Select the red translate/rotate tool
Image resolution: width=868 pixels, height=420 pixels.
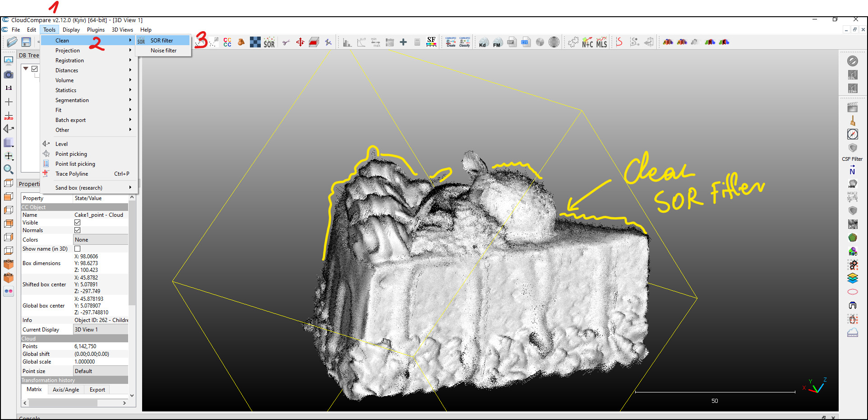(x=300, y=42)
